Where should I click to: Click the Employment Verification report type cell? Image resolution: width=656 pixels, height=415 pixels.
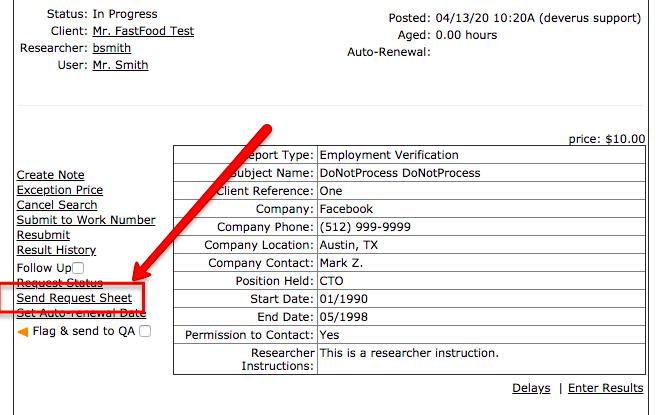481,155
